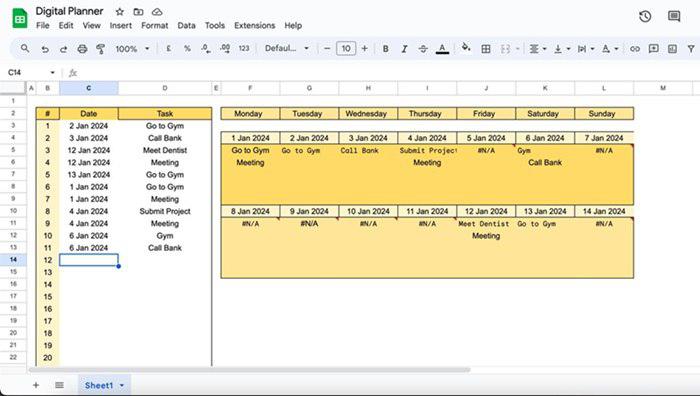The height and width of the screenshot is (396, 700).
Task: Activate the paint format tool
Action: click(100, 49)
